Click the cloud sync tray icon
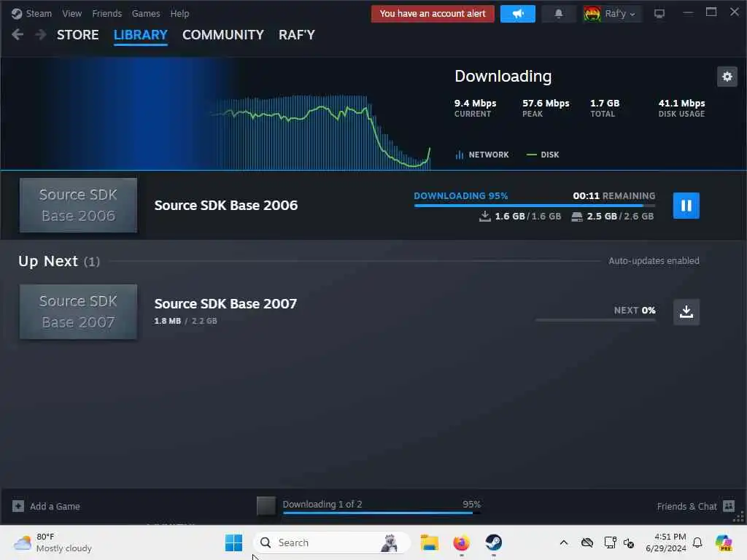This screenshot has height=560, width=747. (x=587, y=542)
